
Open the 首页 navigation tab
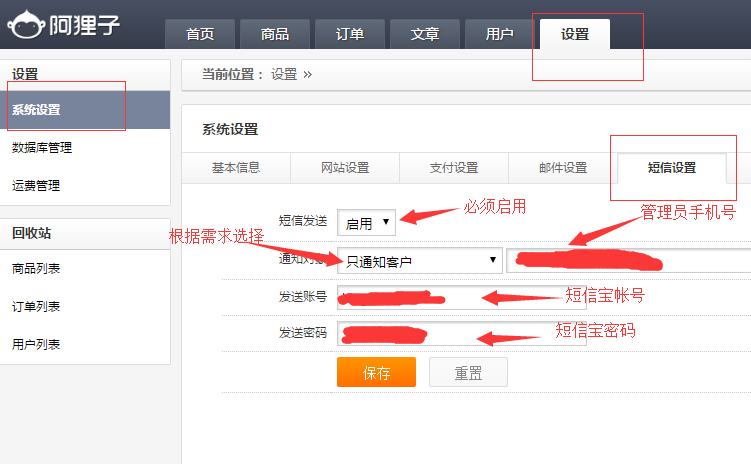coord(200,34)
